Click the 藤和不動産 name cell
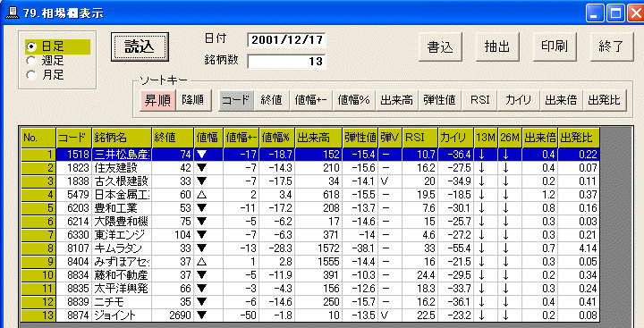644x328 pixels. point(122,275)
